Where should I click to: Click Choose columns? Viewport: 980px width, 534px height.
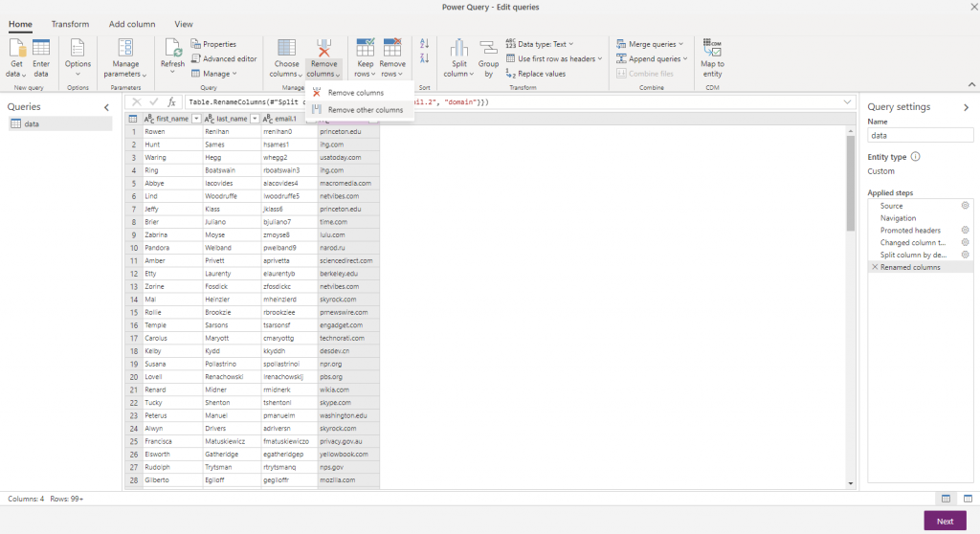tap(286, 58)
